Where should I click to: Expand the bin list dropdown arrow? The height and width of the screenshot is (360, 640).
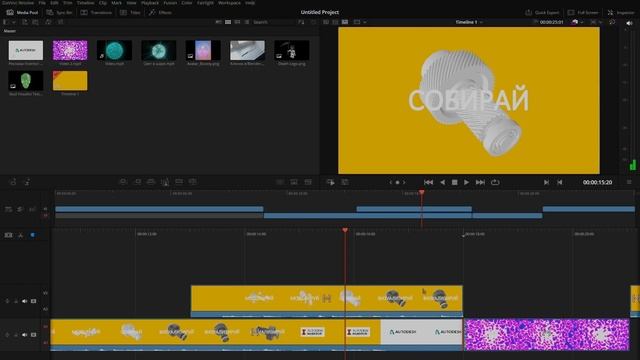click(x=14, y=22)
